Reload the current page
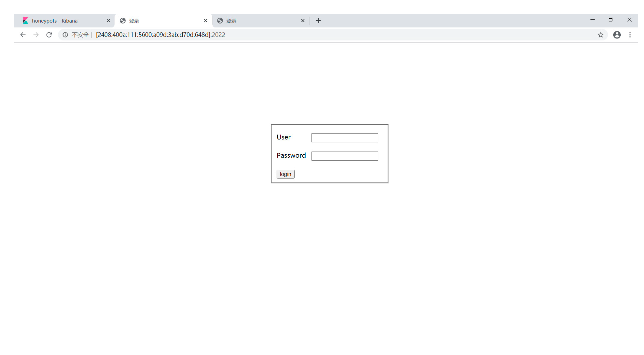 tap(49, 35)
